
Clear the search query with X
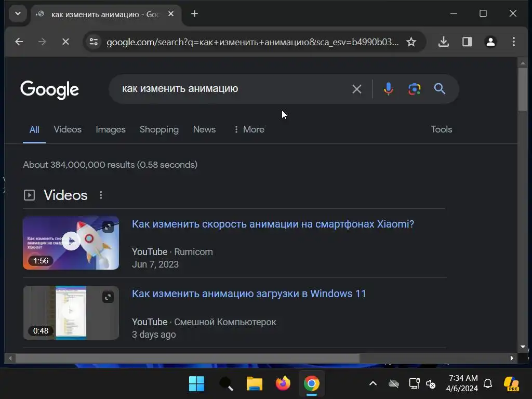pyautogui.click(x=356, y=89)
